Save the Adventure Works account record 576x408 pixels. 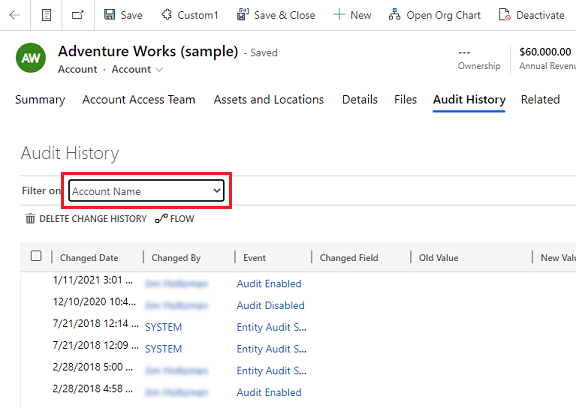click(x=123, y=15)
